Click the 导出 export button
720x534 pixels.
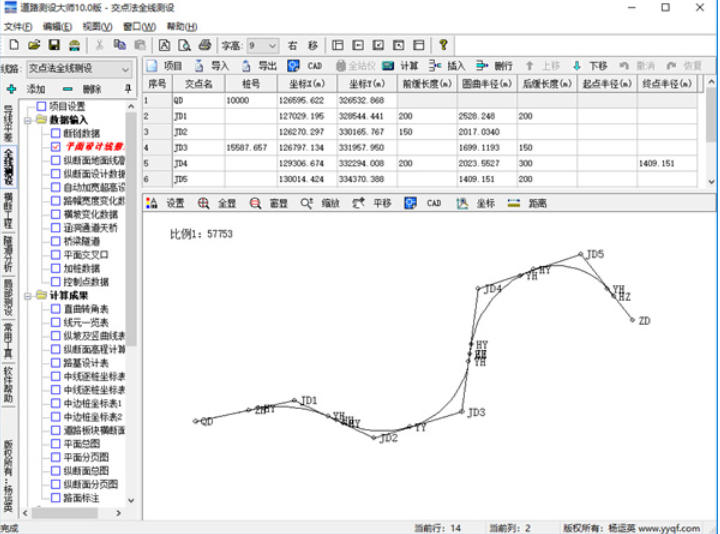click(x=259, y=66)
